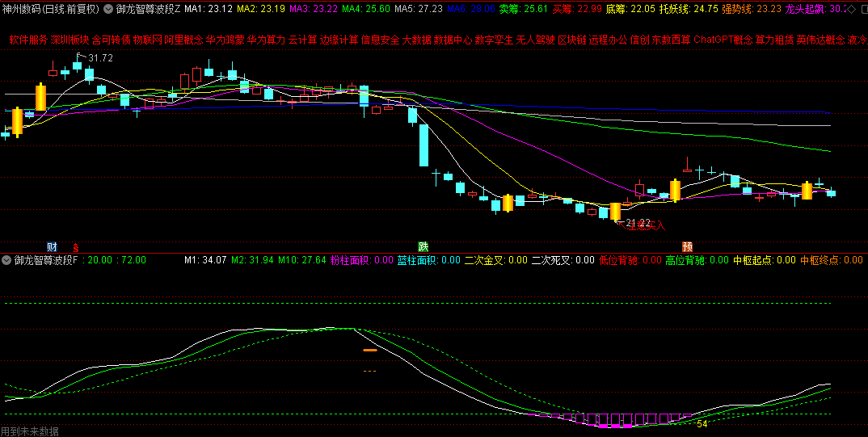The height and width of the screenshot is (437, 868).
Task: Open the 信息安全 concept tag
Action: (x=381, y=40)
